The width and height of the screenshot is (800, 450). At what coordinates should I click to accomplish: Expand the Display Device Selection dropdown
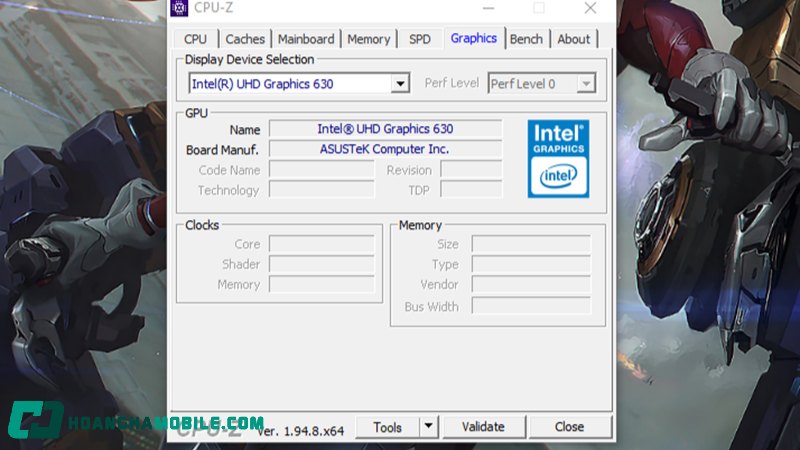(400, 84)
